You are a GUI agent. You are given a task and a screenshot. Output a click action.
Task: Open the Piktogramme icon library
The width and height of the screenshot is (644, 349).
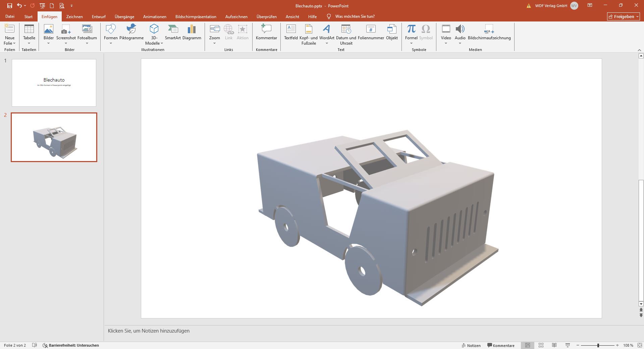coord(131,33)
